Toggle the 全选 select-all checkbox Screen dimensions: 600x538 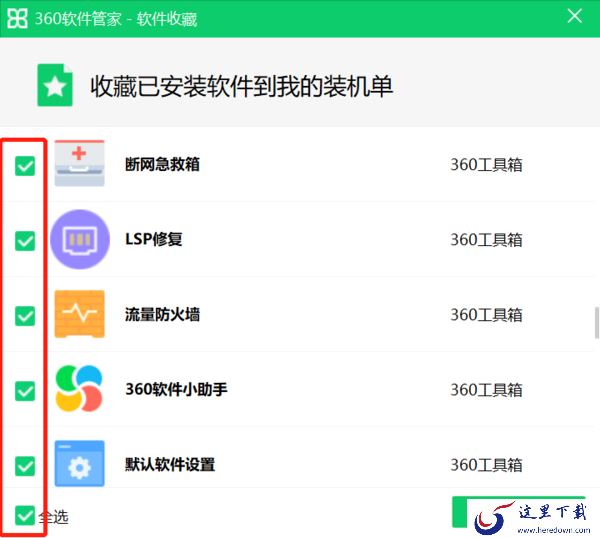(25, 515)
